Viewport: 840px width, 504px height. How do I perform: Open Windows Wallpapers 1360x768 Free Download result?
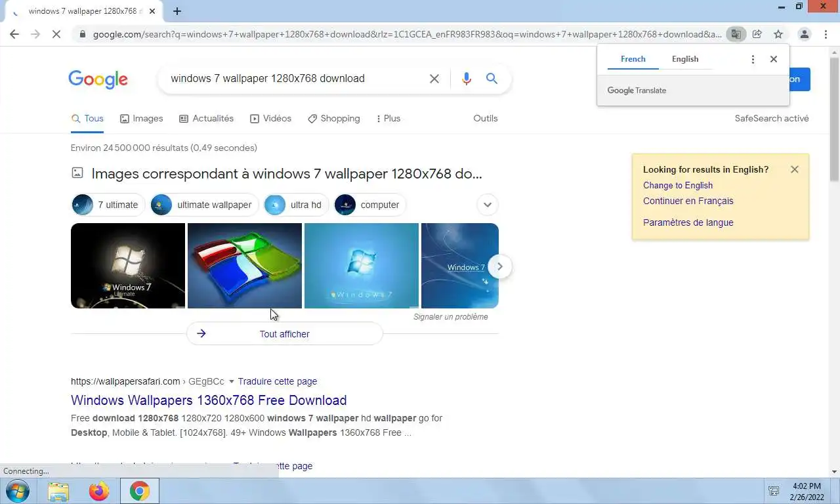click(209, 400)
